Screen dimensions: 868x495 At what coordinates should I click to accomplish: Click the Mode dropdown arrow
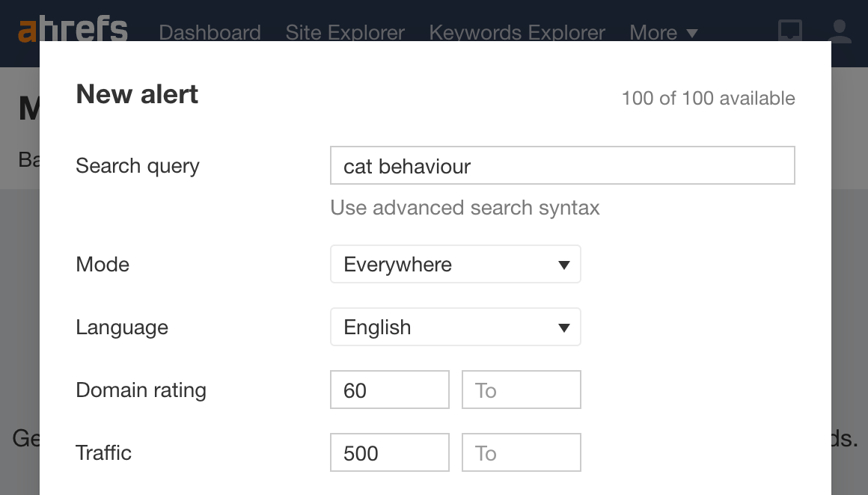point(565,264)
